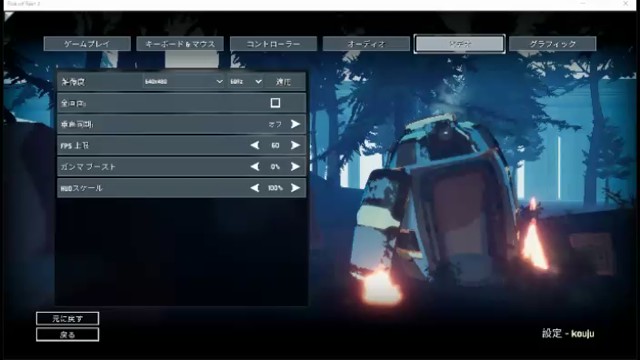Open the コントローラー settings tab

pos(273,44)
